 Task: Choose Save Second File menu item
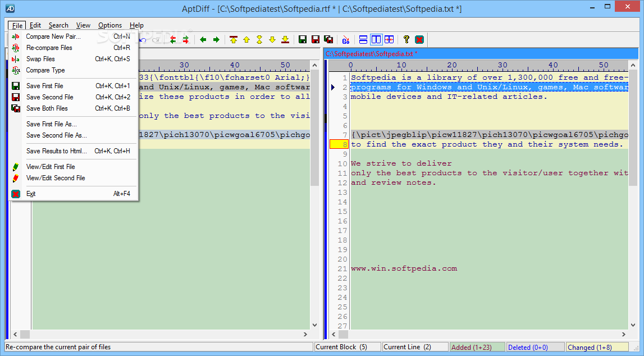tap(73, 97)
